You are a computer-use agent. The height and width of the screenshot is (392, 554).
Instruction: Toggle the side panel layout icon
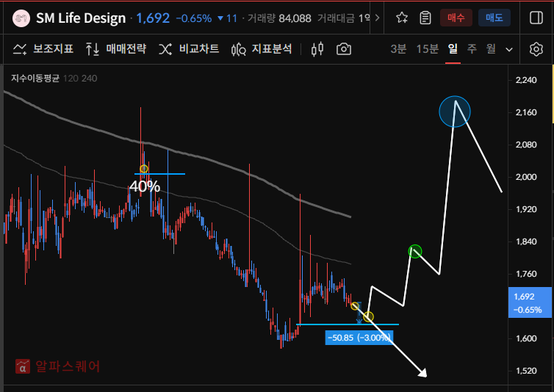point(536,18)
